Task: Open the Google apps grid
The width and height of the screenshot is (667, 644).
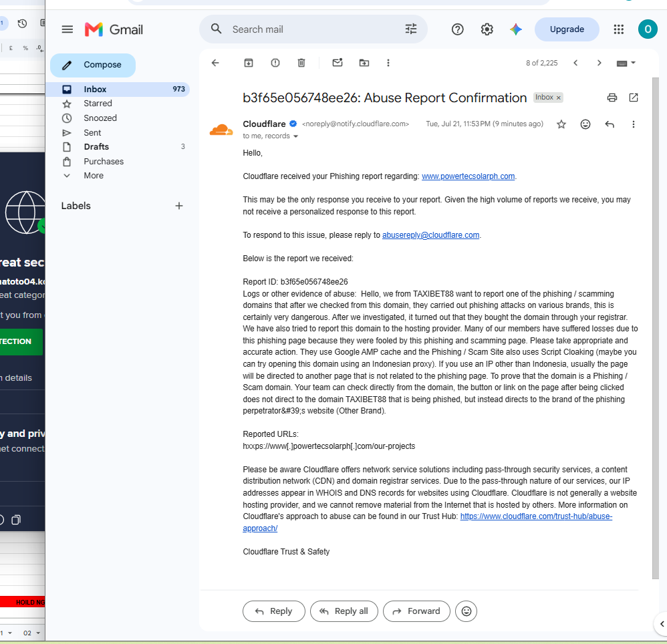Action: (618, 29)
